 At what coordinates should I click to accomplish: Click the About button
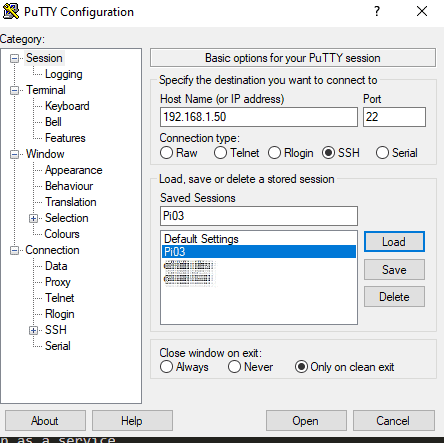45,421
